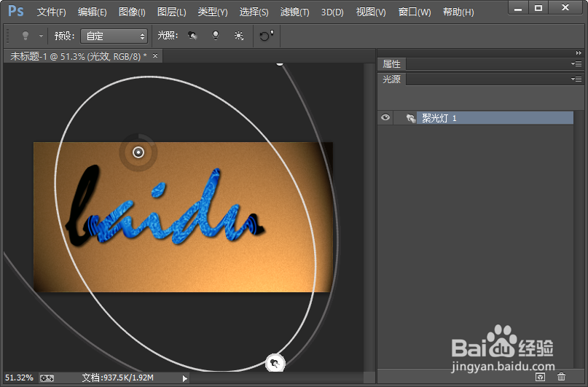Screen dimensions: 588x387
Task: Click the light bulb tool preset icon
Action: 25,36
